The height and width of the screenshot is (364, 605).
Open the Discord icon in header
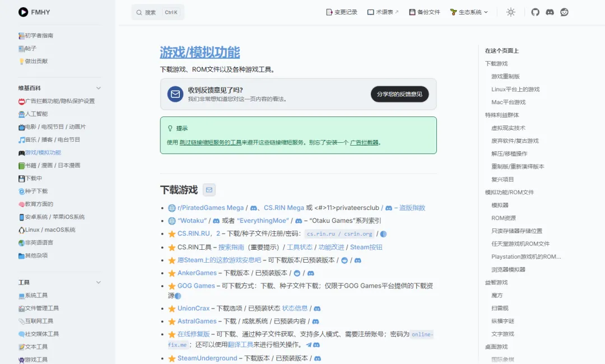click(550, 12)
